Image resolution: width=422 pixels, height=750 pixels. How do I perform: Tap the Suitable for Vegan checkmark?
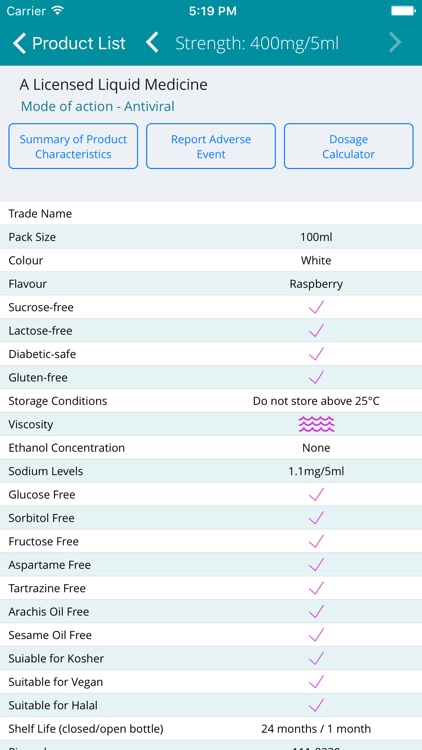(316, 682)
